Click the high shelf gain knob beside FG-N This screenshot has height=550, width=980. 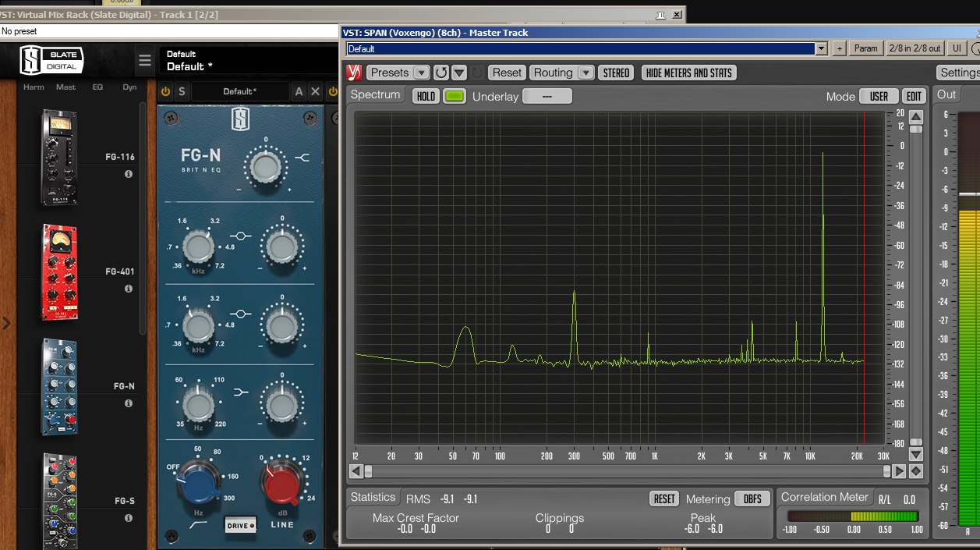point(264,166)
